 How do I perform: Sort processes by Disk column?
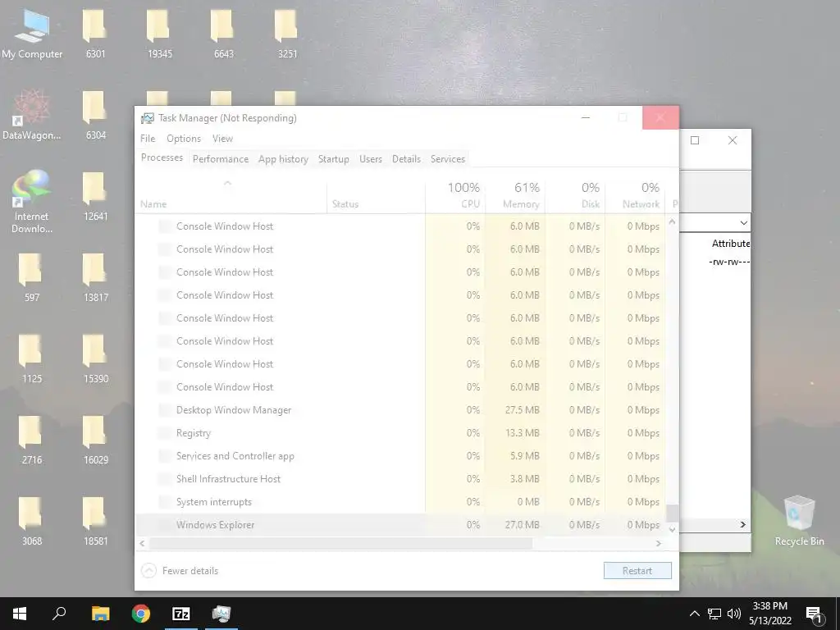(575, 197)
